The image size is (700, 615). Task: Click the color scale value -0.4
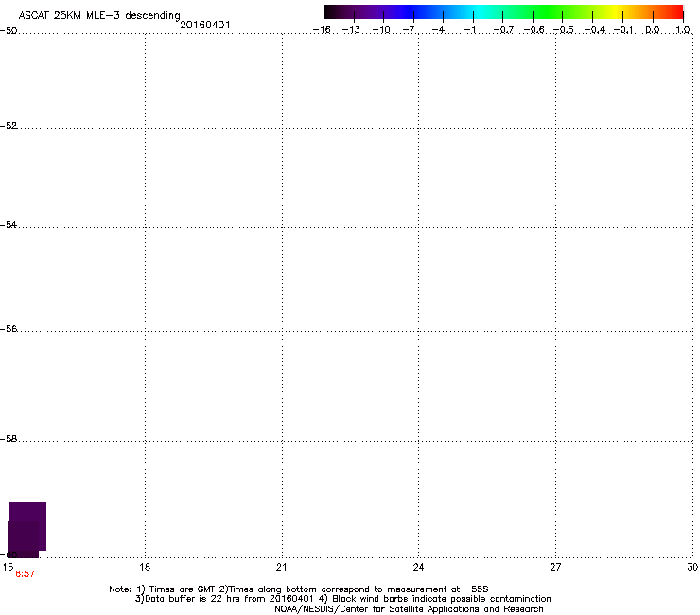tap(595, 30)
